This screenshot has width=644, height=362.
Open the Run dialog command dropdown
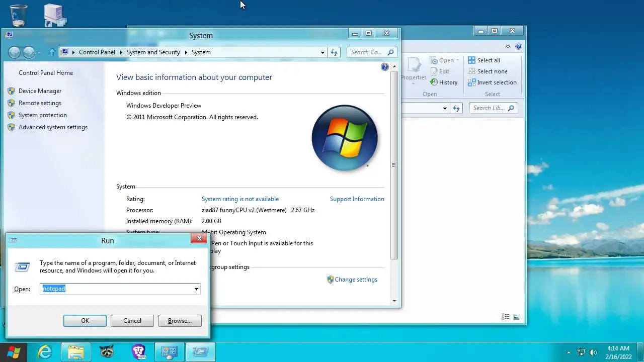point(196,289)
